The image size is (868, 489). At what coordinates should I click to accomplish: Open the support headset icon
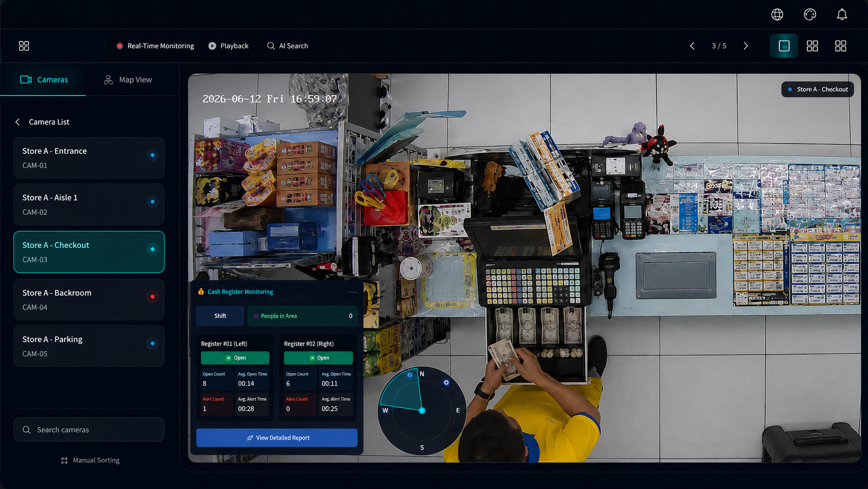[810, 15]
